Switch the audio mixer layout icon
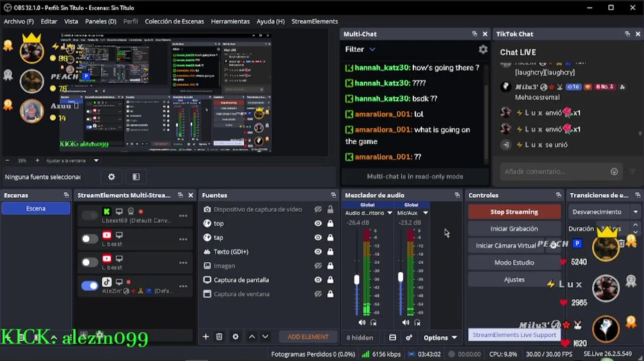Screen dimensions: 644x361 (393, 337)
